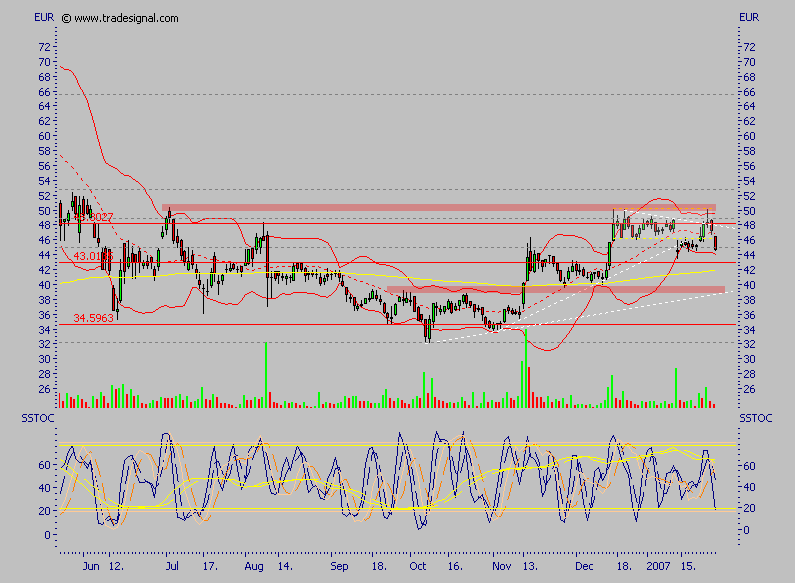Viewport: 795px width, 583px height.
Task: Select the Oct date marker on time axis
Action: (416, 565)
